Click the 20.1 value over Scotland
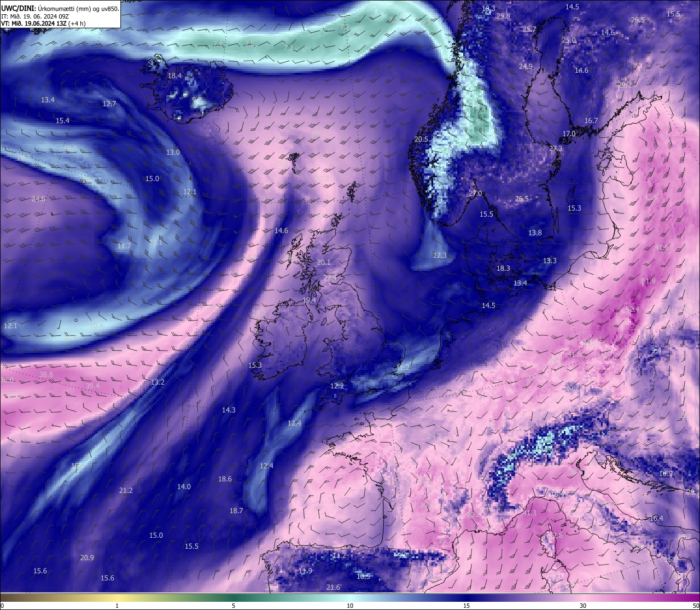 pyautogui.click(x=324, y=262)
